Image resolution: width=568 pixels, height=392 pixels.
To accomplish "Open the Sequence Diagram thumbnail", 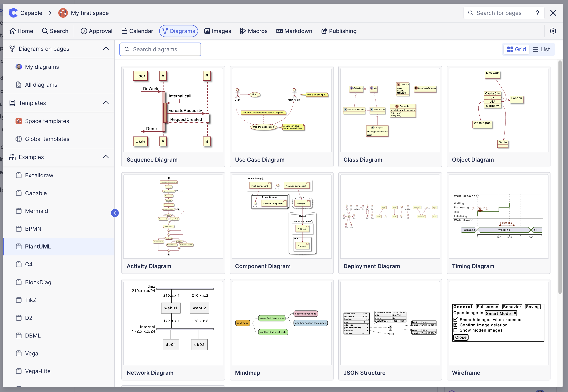I will (x=173, y=110).
